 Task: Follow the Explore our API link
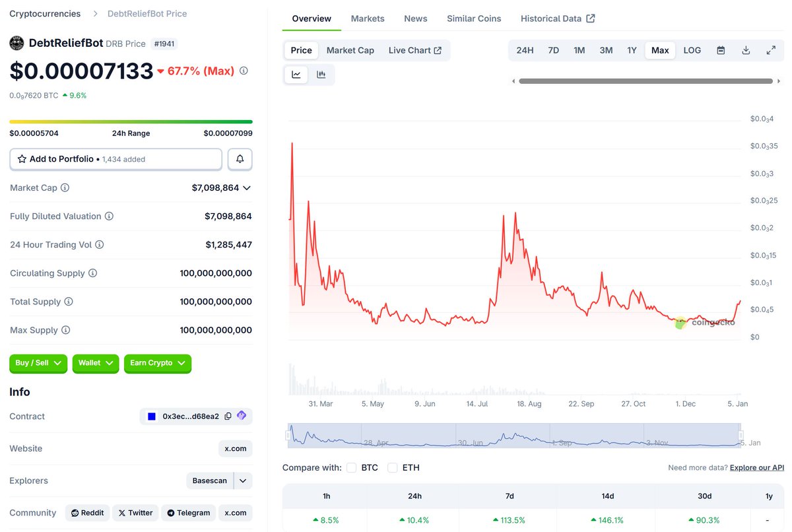coord(757,467)
